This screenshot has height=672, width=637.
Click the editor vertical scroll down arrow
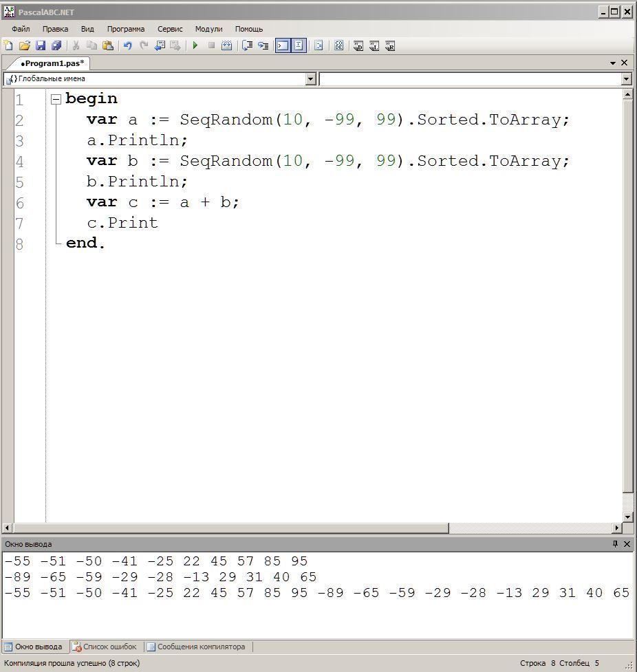627,517
